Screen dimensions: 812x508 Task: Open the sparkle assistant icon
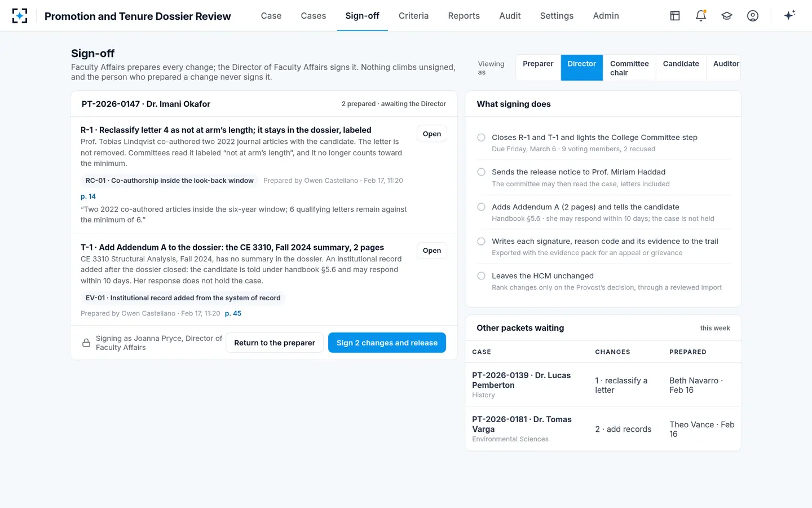click(789, 15)
